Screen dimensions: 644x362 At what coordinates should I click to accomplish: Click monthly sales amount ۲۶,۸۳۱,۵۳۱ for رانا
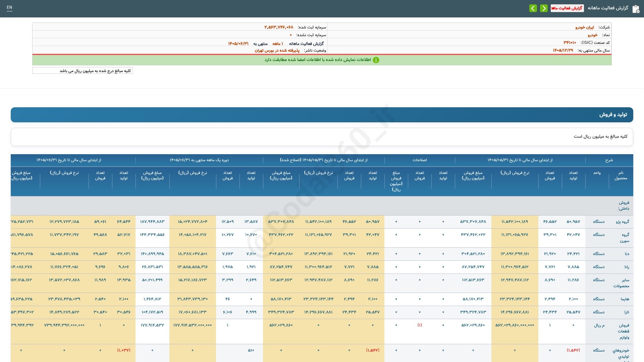[x=152, y=267]
